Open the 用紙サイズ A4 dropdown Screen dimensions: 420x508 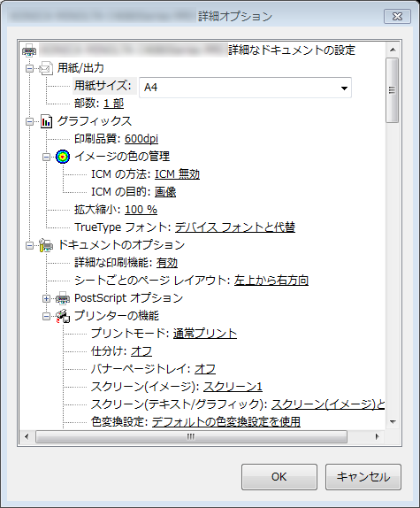344,88
